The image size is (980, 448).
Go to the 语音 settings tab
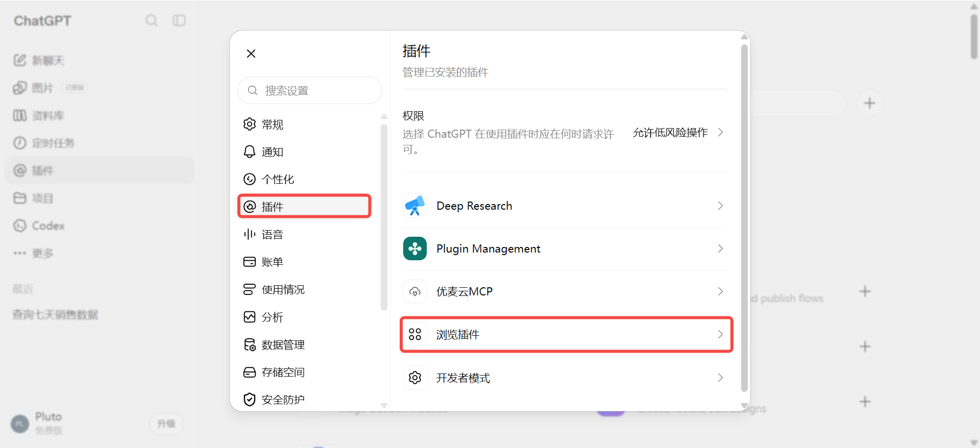tap(305, 234)
